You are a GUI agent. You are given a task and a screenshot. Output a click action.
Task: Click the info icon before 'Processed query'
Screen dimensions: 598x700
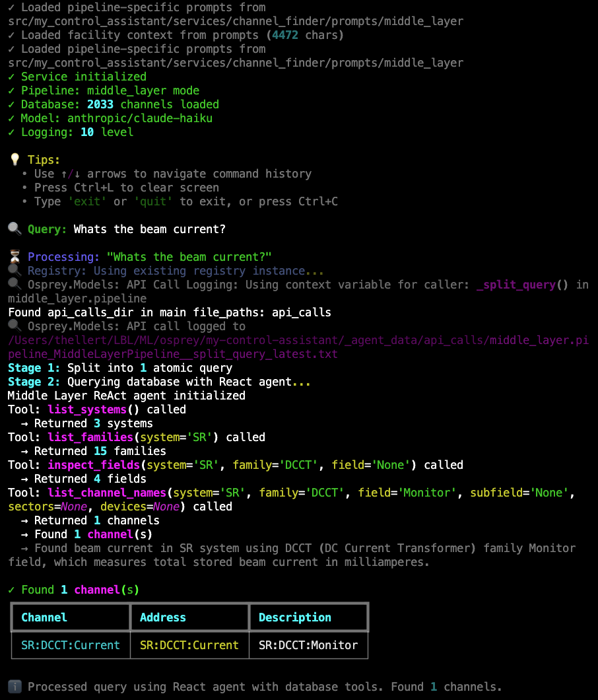pyautogui.click(x=15, y=687)
